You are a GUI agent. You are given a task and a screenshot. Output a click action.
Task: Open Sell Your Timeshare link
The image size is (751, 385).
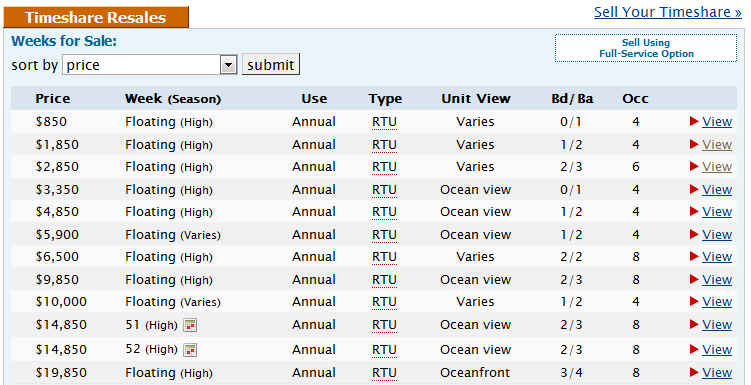coord(668,12)
